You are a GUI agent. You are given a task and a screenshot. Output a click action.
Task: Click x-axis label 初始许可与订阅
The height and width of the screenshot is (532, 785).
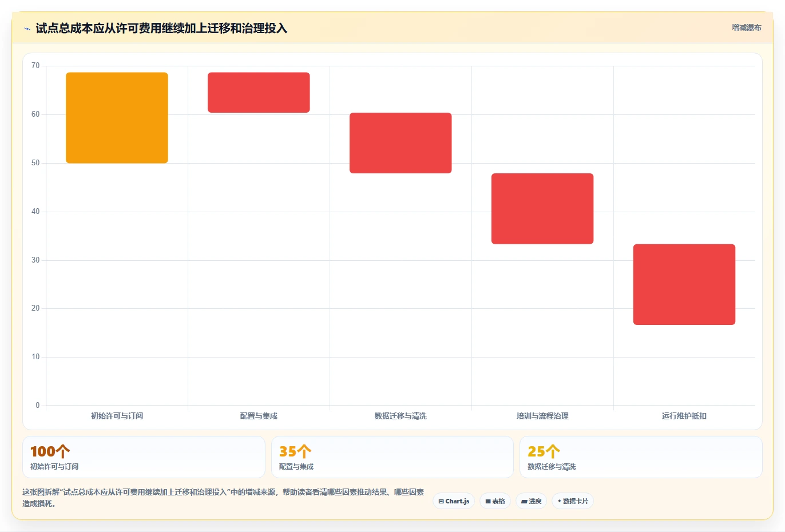117,416
